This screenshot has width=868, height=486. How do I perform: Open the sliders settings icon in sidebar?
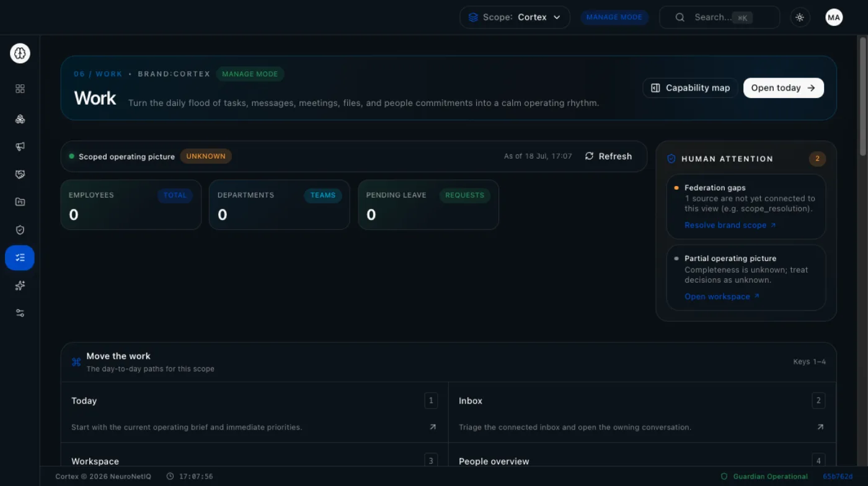coord(20,313)
